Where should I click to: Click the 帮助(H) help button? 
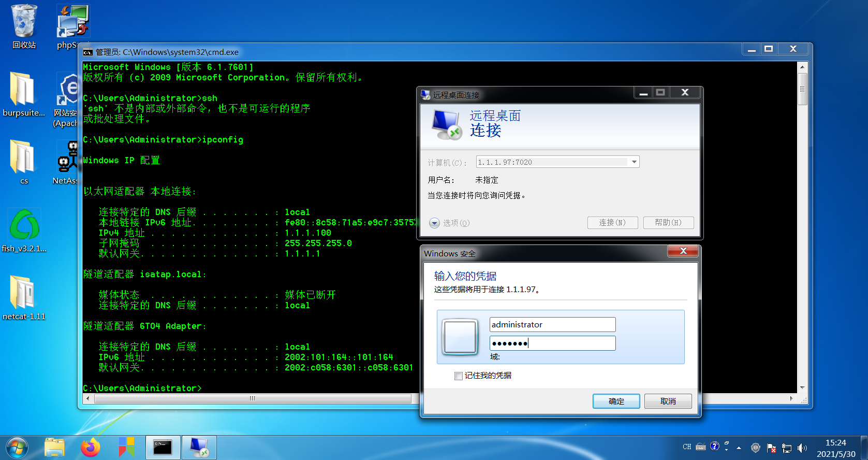[668, 223]
